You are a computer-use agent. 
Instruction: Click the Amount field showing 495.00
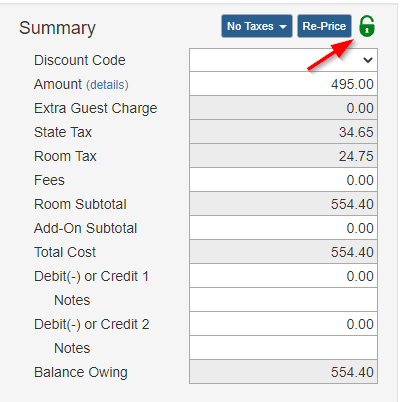click(x=283, y=84)
